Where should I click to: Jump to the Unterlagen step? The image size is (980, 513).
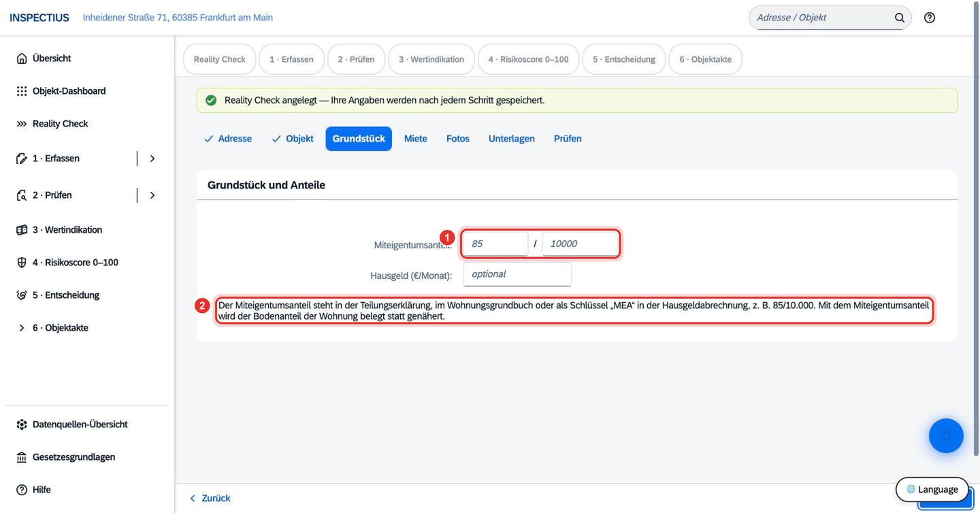(x=512, y=139)
